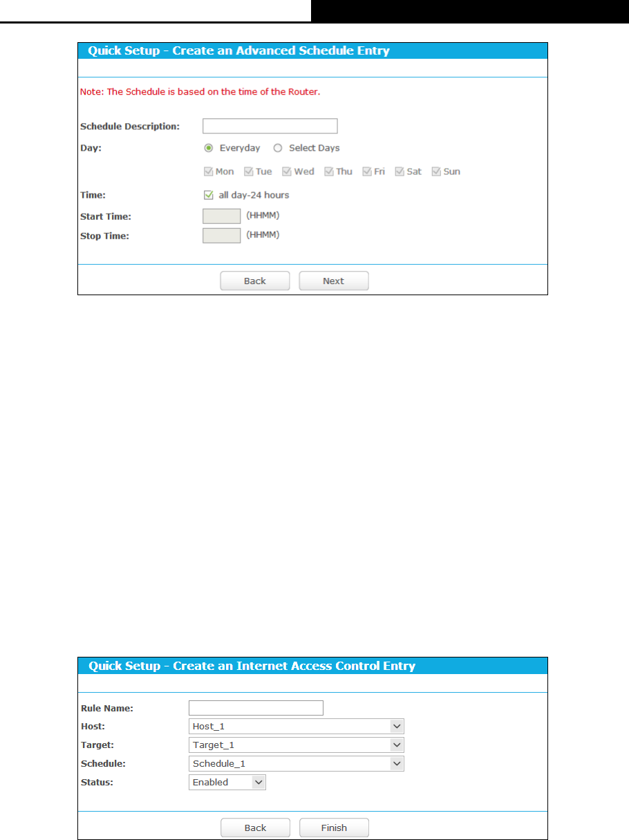
Task: Click the HHMM hint next to Start Time
Action: (x=263, y=216)
